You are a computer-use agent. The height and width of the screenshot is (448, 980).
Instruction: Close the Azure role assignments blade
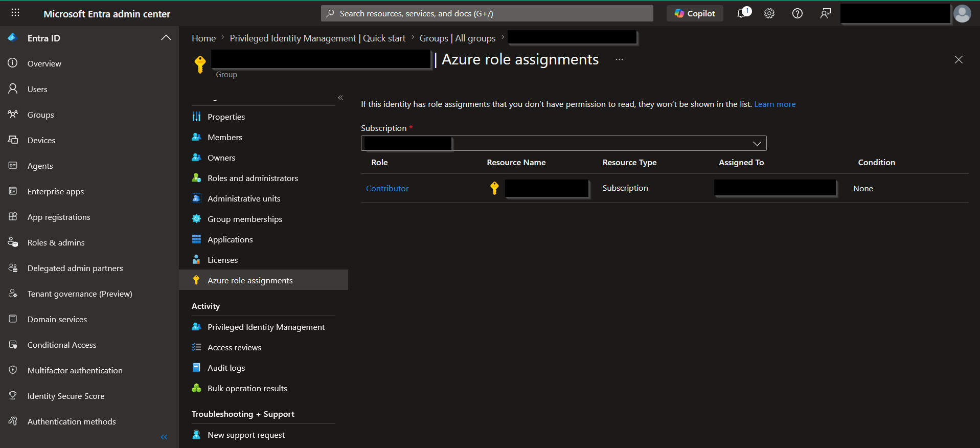click(x=959, y=60)
